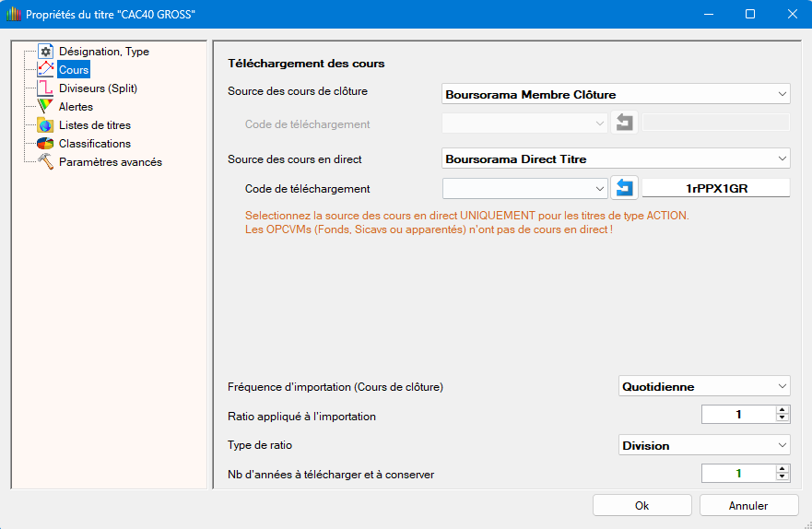Open the Source des cours de clôture dropdown

(616, 94)
